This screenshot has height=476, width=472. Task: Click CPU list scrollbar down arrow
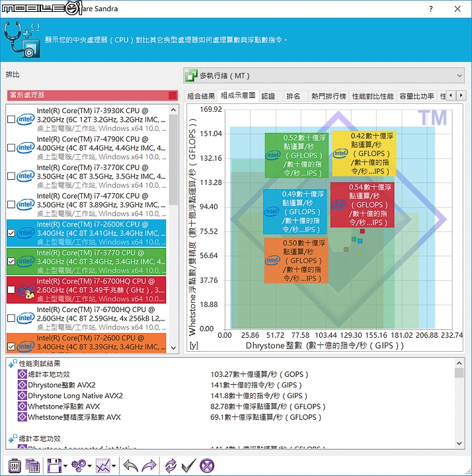click(173, 348)
